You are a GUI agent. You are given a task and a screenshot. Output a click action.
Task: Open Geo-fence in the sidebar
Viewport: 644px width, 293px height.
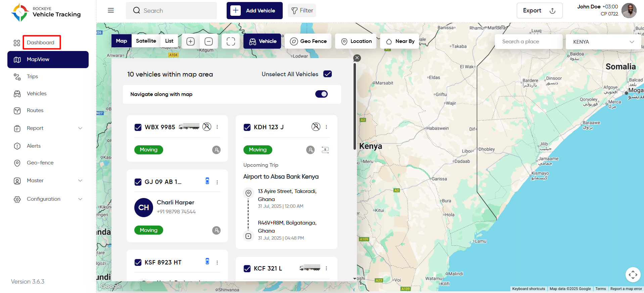pos(40,163)
